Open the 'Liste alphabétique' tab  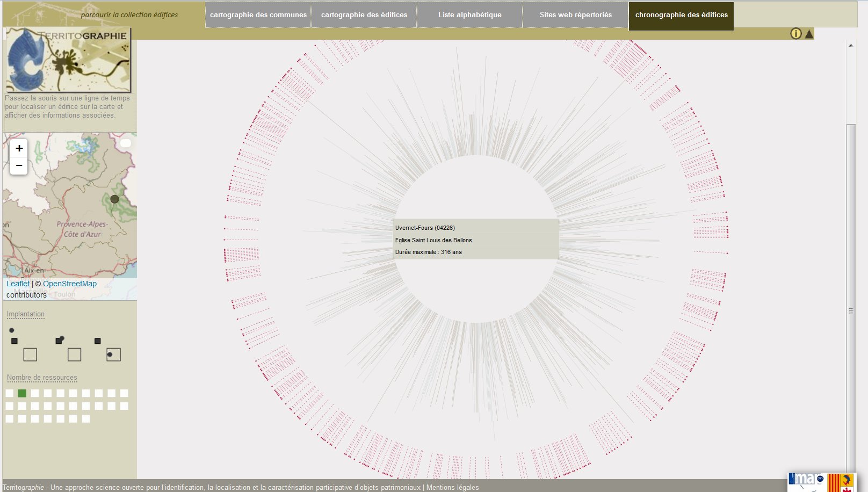coord(470,15)
